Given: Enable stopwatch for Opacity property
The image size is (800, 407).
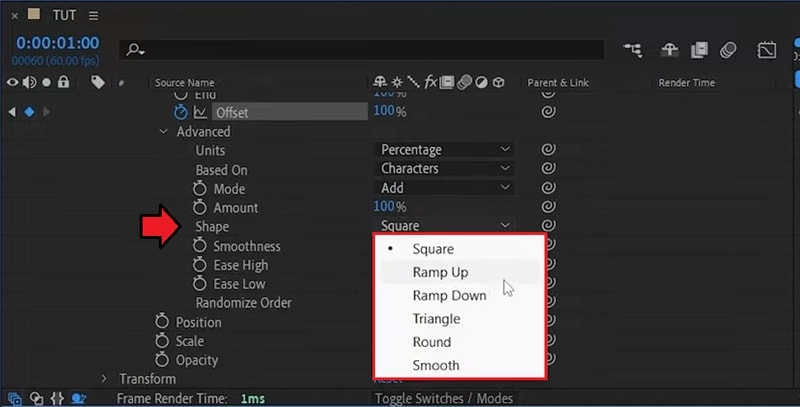Looking at the screenshot, I should [162, 360].
